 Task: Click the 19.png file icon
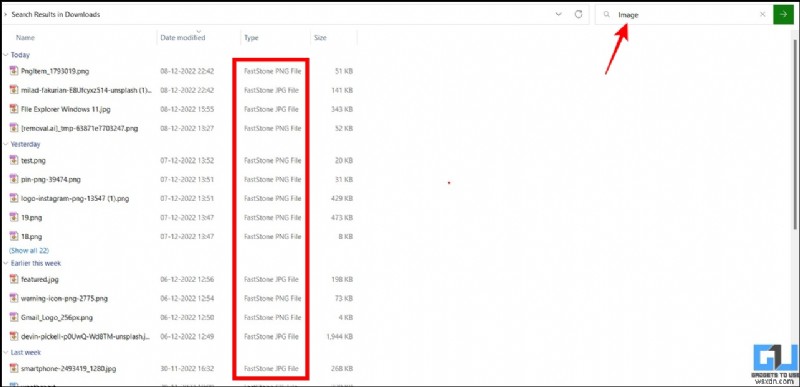[14, 217]
